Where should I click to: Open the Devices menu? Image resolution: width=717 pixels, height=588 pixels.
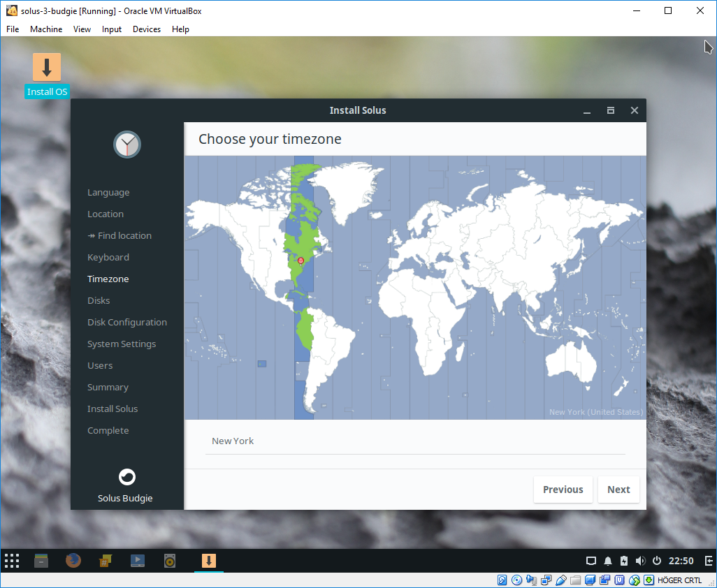(147, 29)
